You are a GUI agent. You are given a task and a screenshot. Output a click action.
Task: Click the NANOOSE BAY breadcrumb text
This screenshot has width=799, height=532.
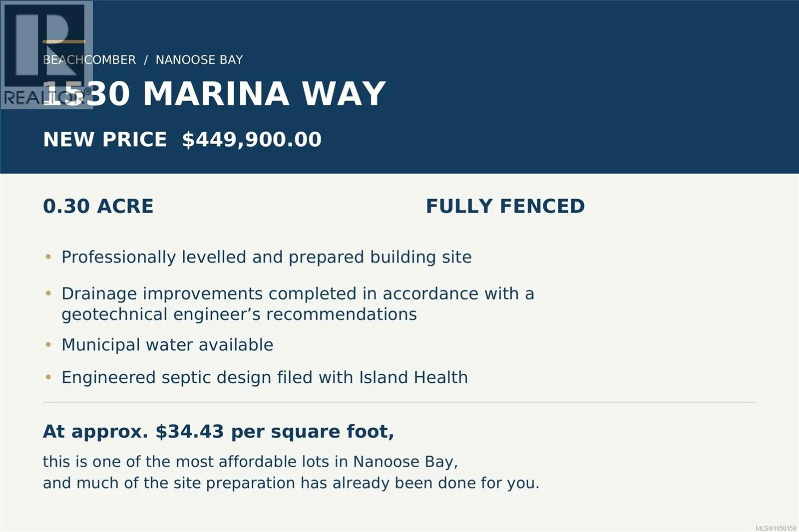point(199,60)
